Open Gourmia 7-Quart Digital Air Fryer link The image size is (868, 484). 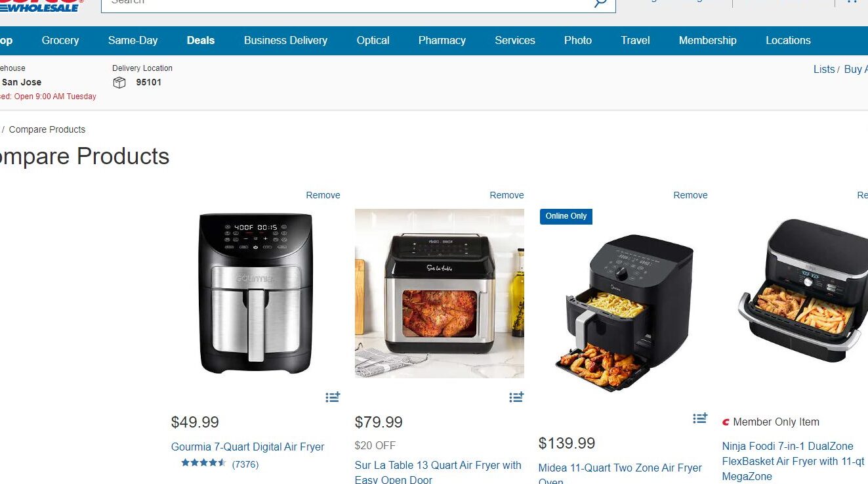[248, 447]
